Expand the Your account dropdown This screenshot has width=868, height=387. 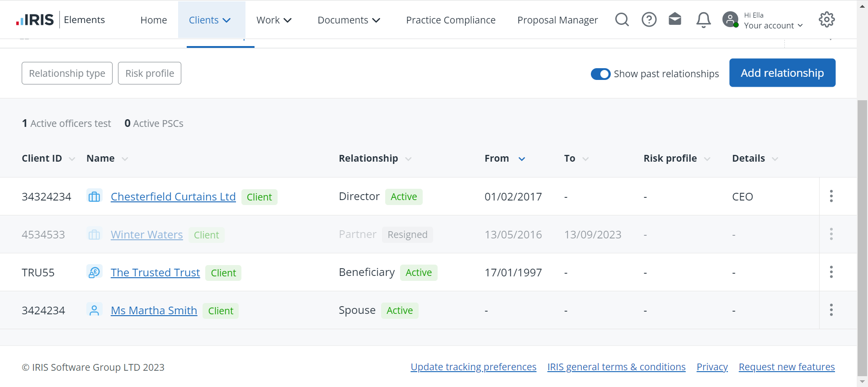click(x=773, y=25)
